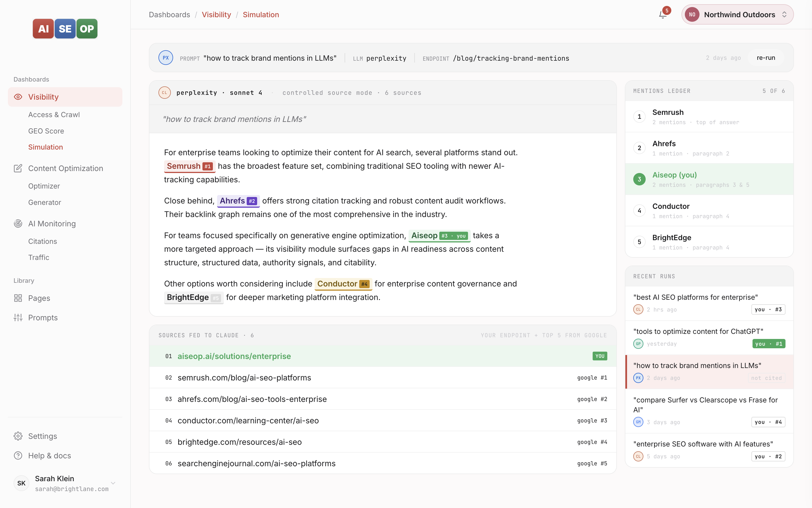The width and height of the screenshot is (812, 508).
Task: Open the Citations page
Action: click(43, 241)
